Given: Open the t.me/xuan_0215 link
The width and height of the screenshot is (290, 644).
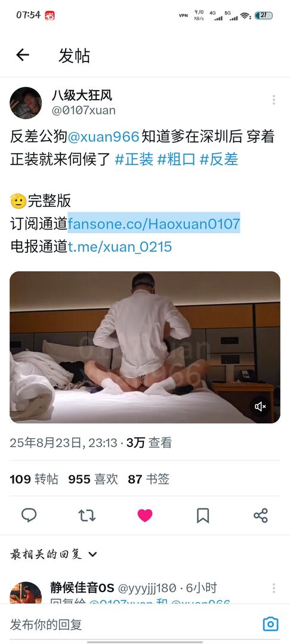Looking at the screenshot, I should tap(120, 247).
